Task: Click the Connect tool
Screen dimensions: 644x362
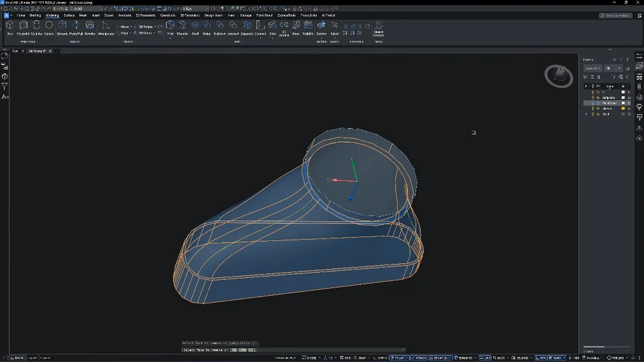Action: [x=260, y=28]
